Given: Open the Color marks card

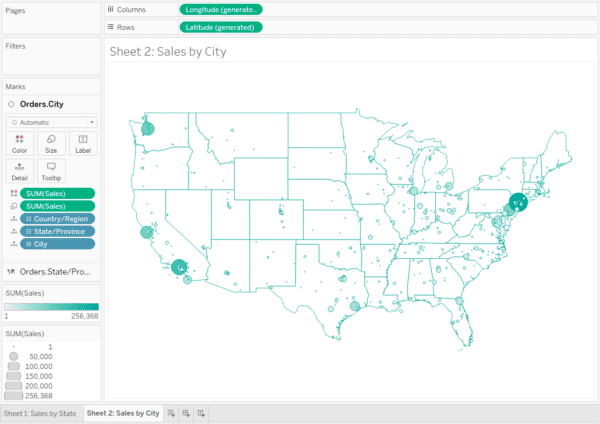Looking at the screenshot, I should pos(19,144).
